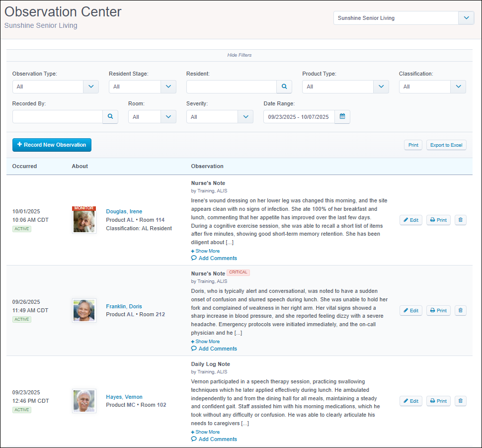
Task: Hide the filters panel
Action: (x=240, y=55)
